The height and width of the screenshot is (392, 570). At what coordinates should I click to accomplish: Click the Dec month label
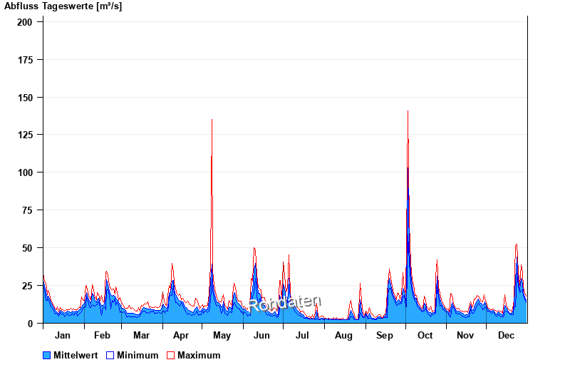point(506,336)
